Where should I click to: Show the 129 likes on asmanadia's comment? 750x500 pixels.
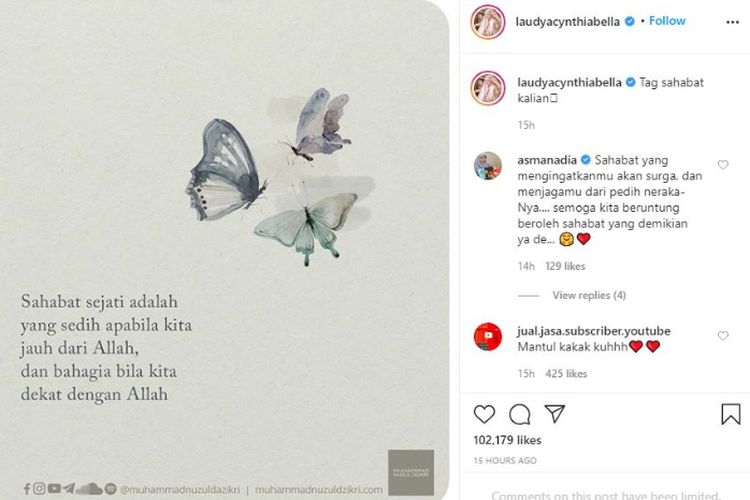(565, 267)
